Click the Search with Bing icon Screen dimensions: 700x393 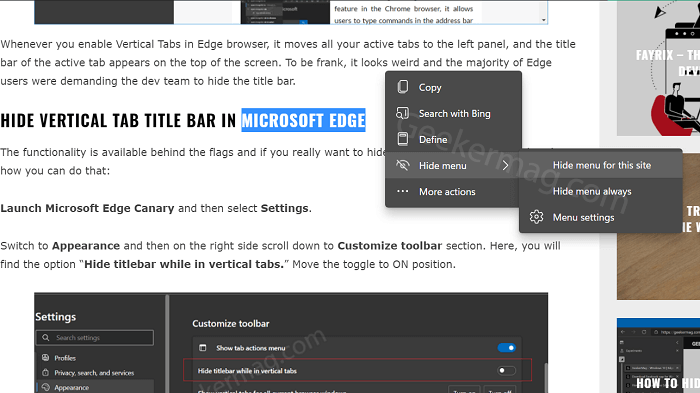pos(402,113)
